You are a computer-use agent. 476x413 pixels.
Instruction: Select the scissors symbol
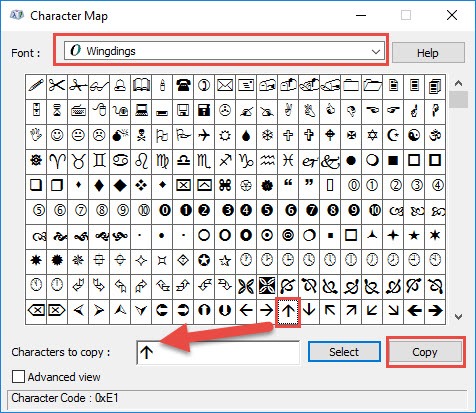(57, 86)
